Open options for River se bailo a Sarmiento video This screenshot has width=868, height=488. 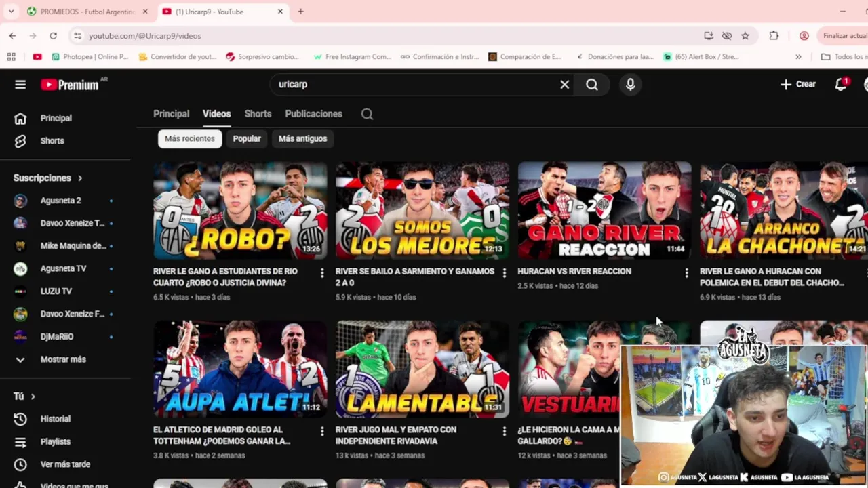click(x=504, y=272)
